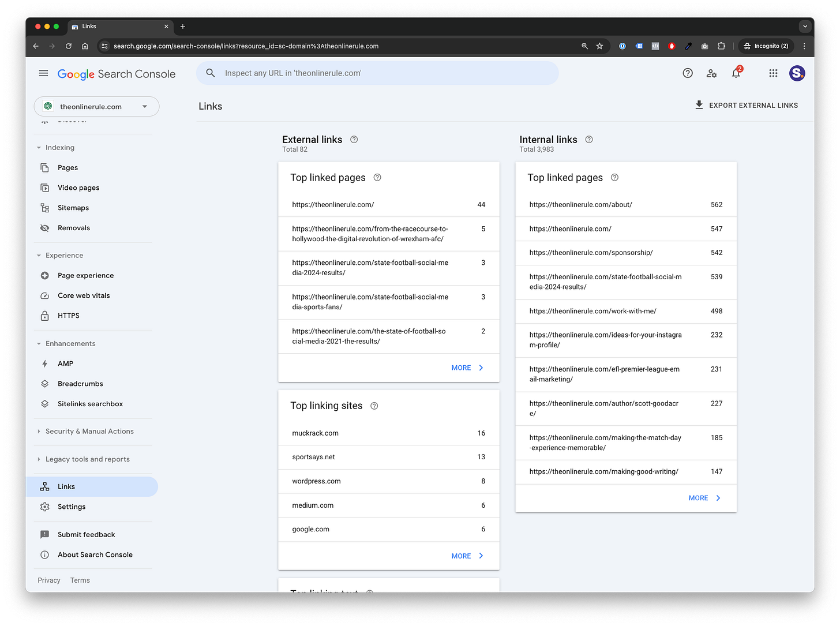Screen dimensions: 840x626
Task: Navigate back in browser history
Action: pos(36,46)
